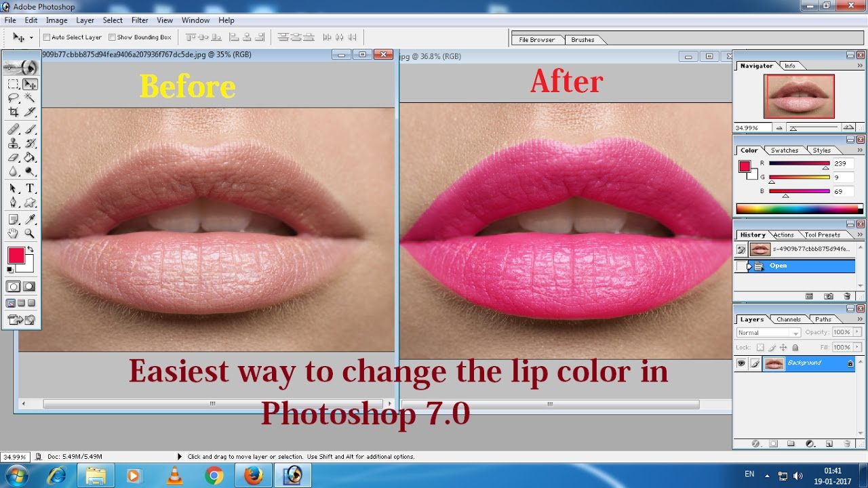Image resolution: width=868 pixels, height=488 pixels.
Task: Select the Type tool
Action: click(30, 188)
